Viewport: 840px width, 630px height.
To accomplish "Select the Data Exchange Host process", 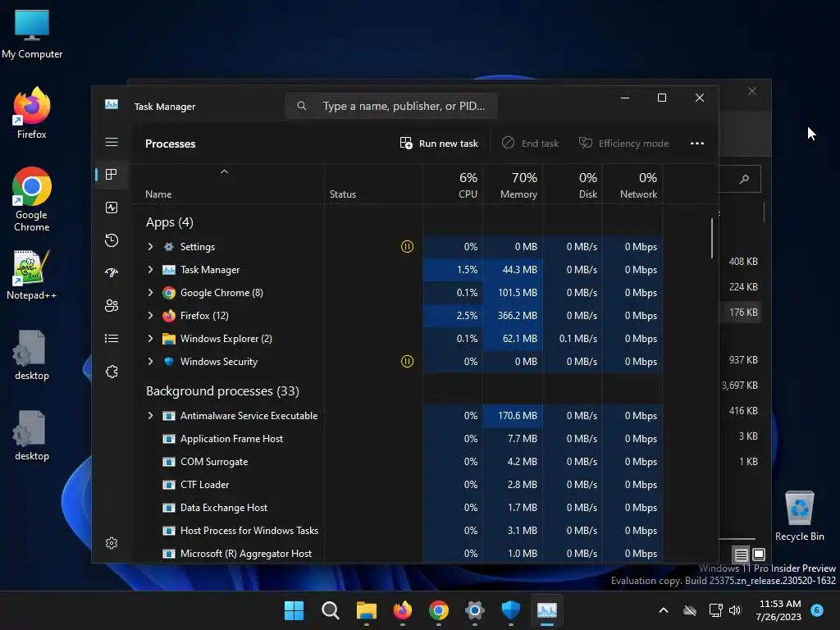I will (x=398, y=508).
